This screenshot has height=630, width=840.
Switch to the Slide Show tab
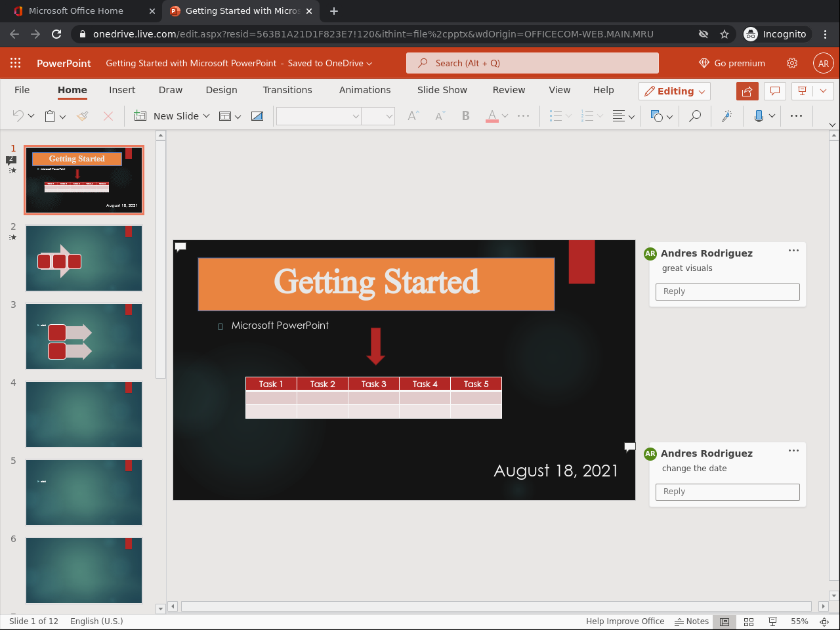(x=442, y=90)
